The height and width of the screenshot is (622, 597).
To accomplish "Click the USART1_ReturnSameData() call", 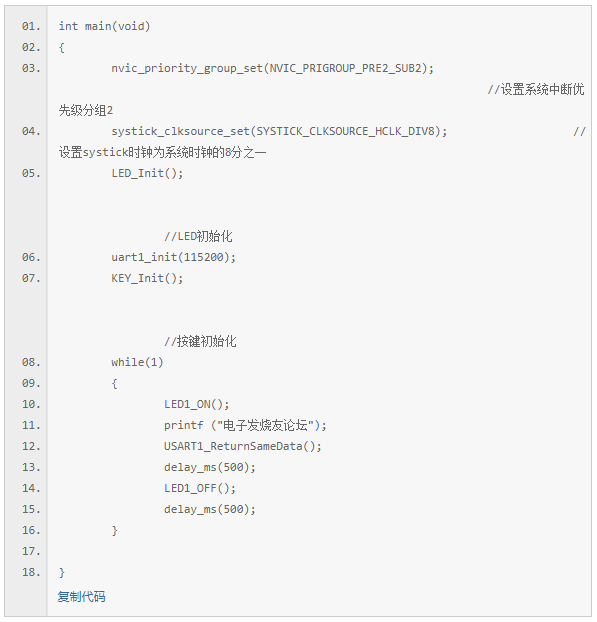I will point(243,447).
